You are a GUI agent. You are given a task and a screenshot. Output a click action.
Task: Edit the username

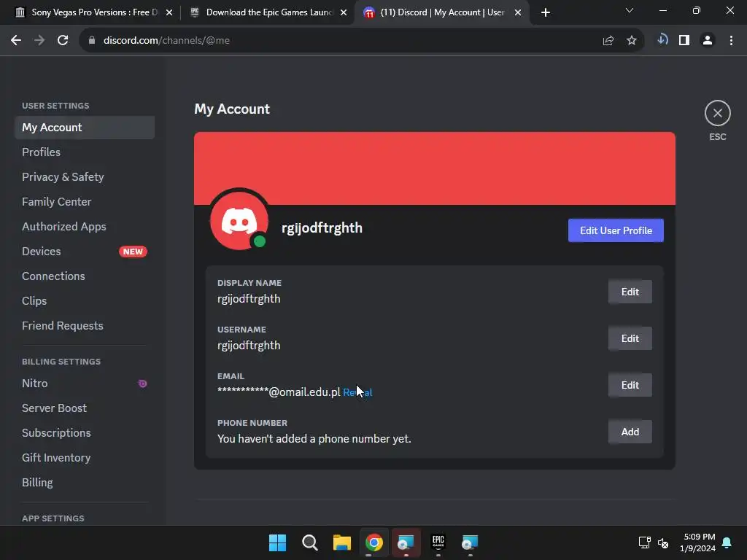pyautogui.click(x=630, y=338)
